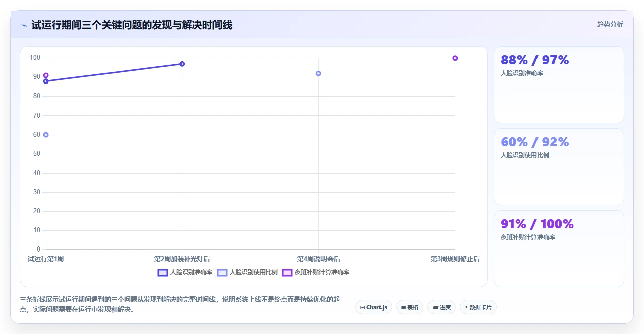644x334 pixels.
Task: Click the description paragraph below the chart
Action: 180,304
